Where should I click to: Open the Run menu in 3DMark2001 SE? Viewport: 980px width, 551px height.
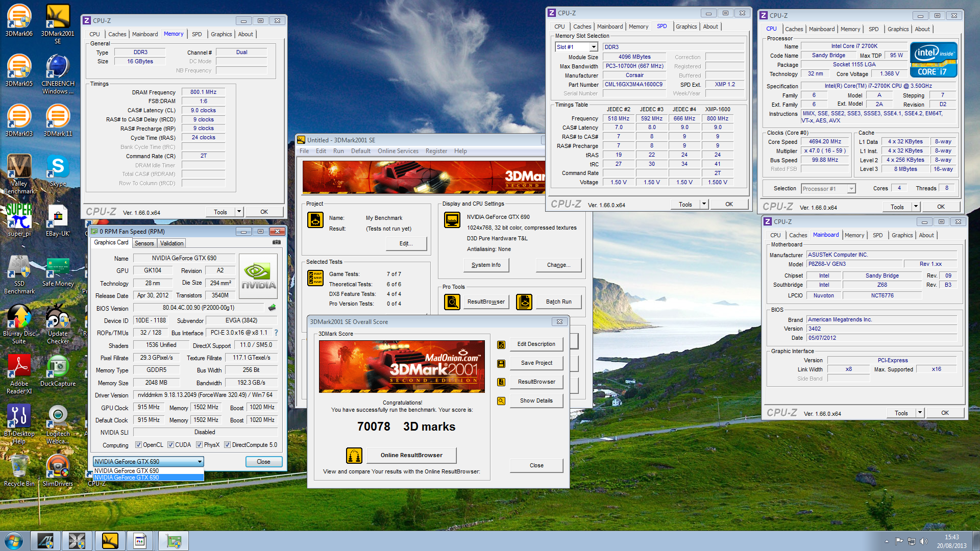(338, 151)
